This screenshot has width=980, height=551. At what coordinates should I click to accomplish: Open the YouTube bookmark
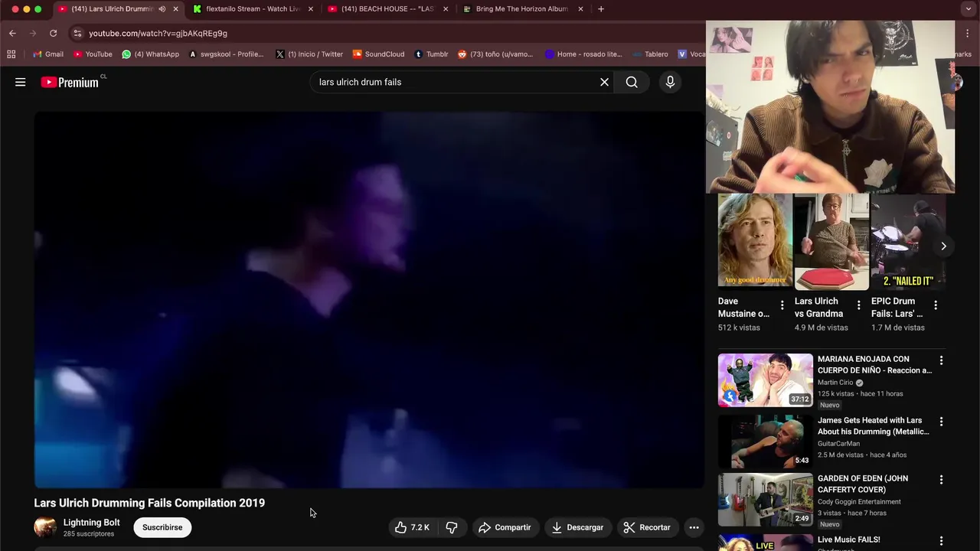[x=93, y=54]
